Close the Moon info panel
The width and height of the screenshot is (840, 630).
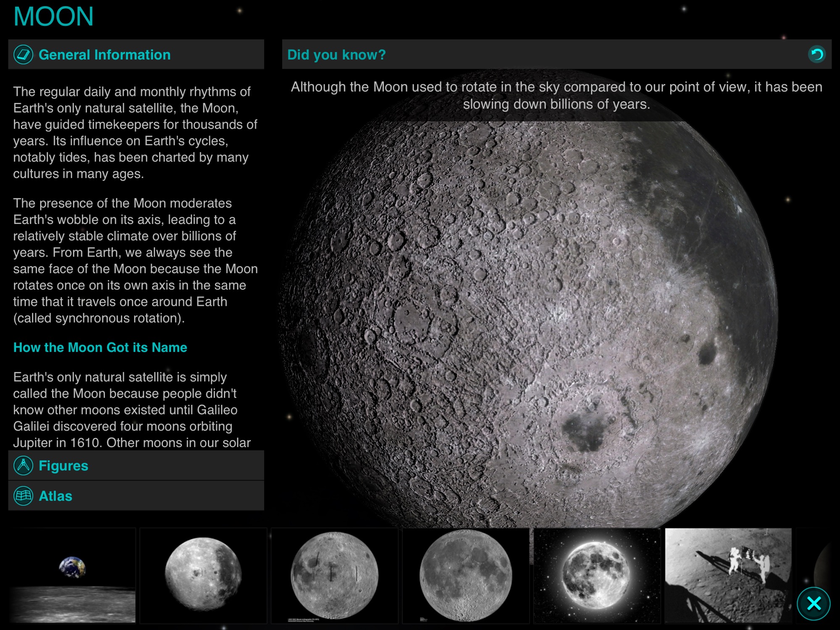(x=814, y=604)
